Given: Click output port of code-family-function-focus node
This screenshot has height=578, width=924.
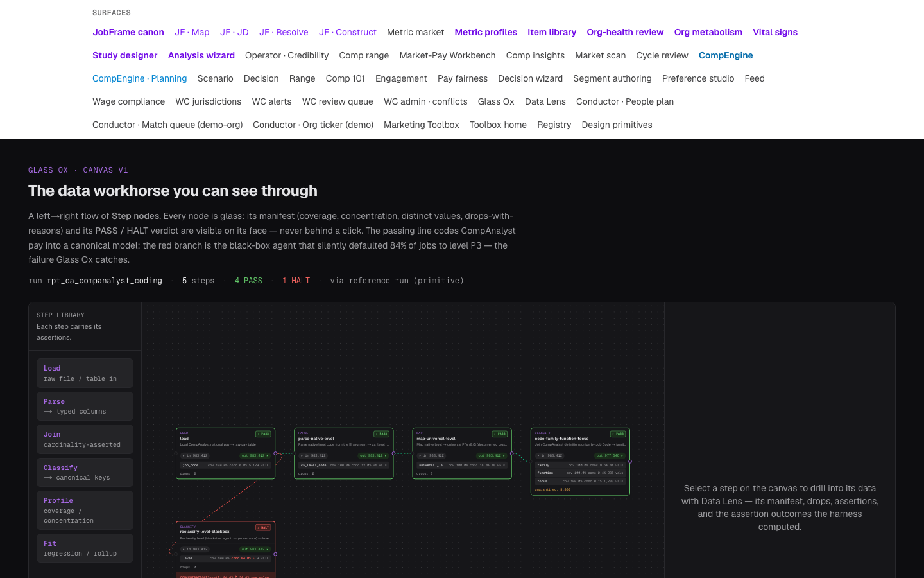Looking at the screenshot, I should coord(630,461).
